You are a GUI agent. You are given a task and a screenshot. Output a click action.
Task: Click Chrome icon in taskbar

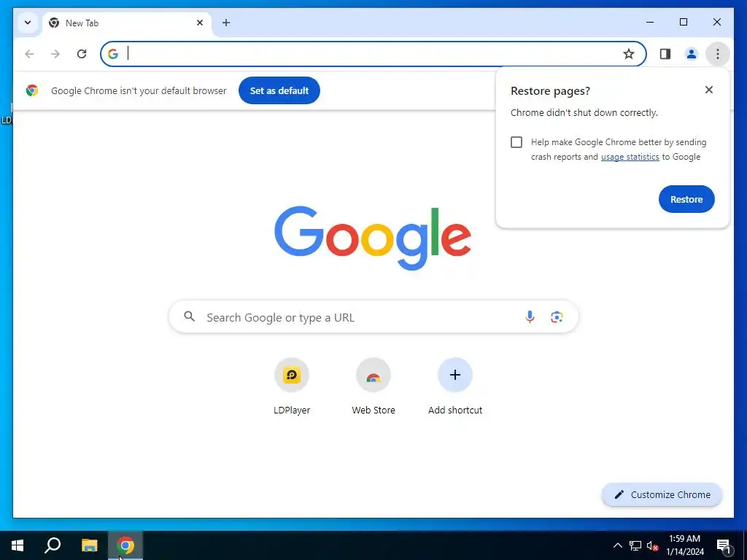pyautogui.click(x=125, y=545)
